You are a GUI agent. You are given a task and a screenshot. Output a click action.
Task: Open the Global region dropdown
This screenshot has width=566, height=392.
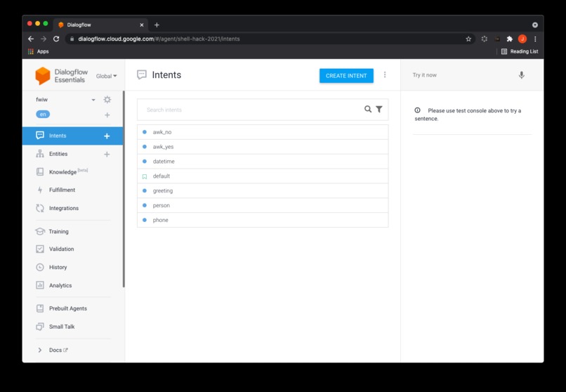click(x=107, y=76)
